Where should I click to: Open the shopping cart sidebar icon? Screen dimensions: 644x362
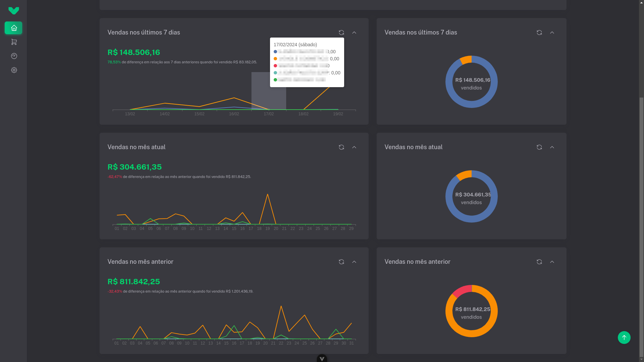tap(14, 42)
